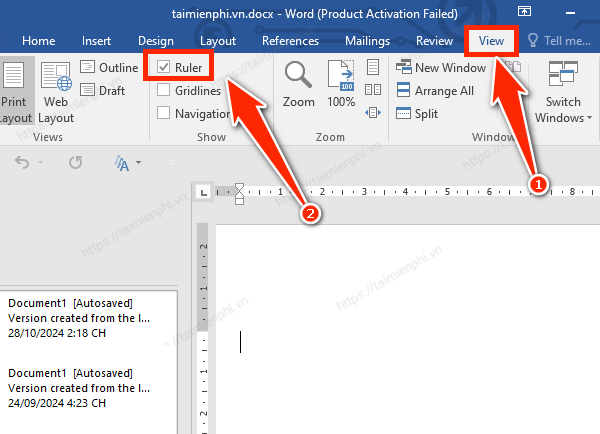Image resolution: width=600 pixels, height=434 pixels.
Task: Click the Undo arrow
Action: click(22, 162)
